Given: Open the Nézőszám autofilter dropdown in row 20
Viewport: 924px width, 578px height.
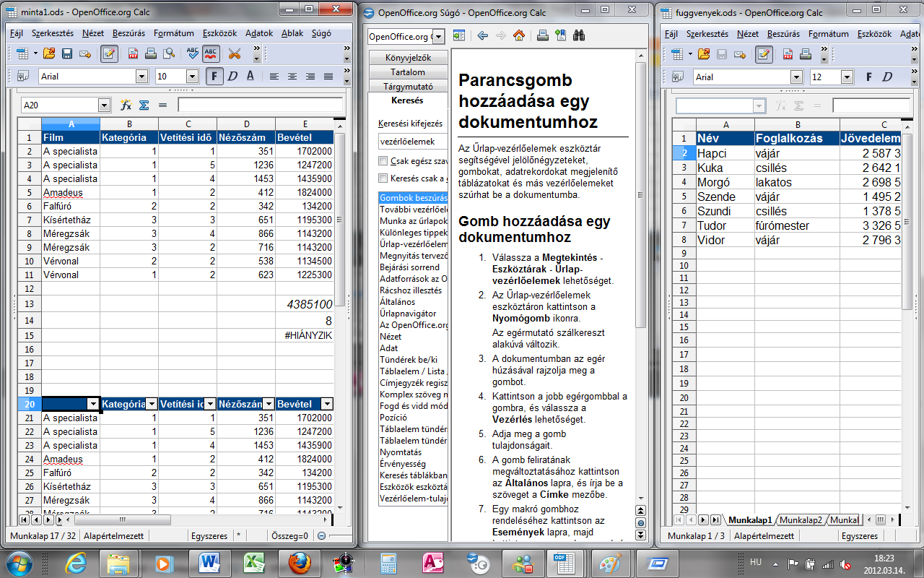Looking at the screenshot, I should pos(269,405).
